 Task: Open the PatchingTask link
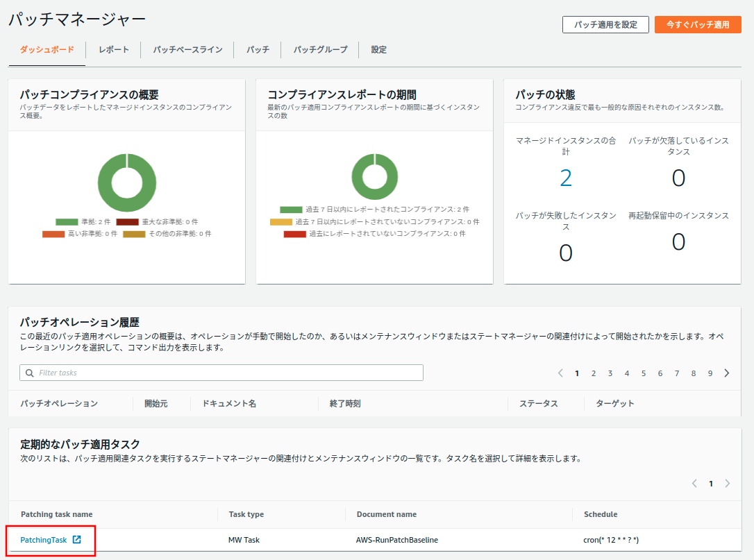click(44, 540)
